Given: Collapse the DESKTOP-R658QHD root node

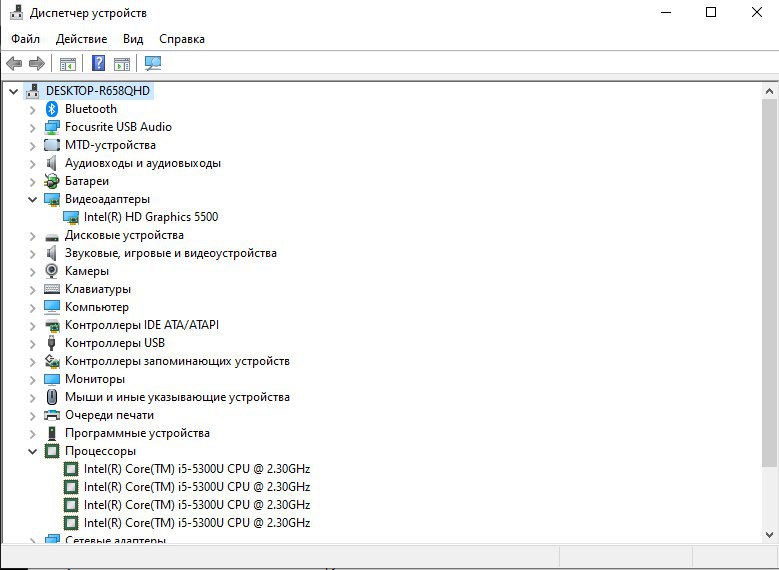Looking at the screenshot, I should (x=13, y=91).
